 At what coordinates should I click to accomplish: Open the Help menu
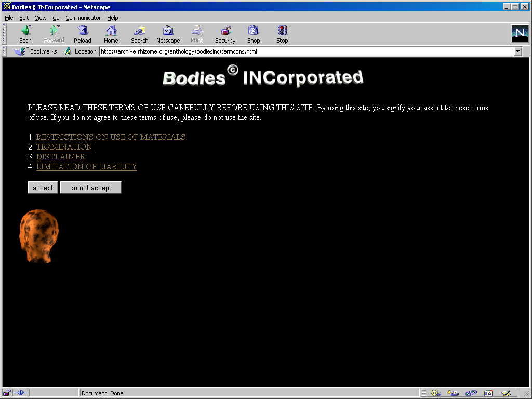(113, 18)
